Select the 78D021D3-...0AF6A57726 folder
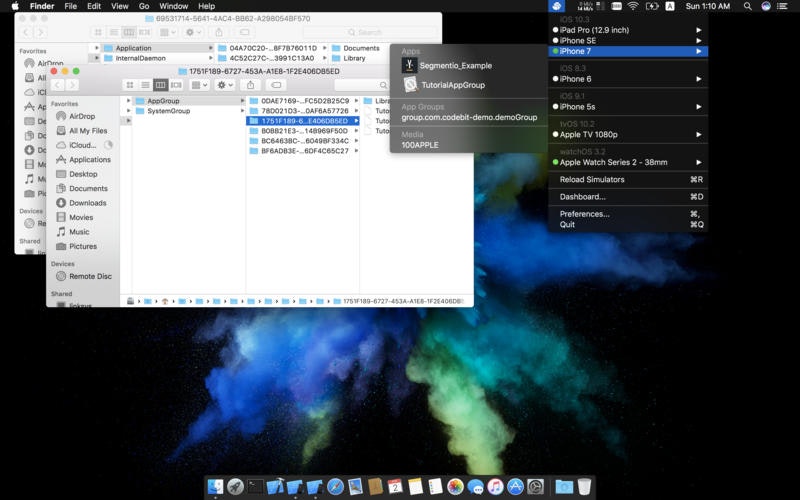The image size is (800, 500). (303, 111)
